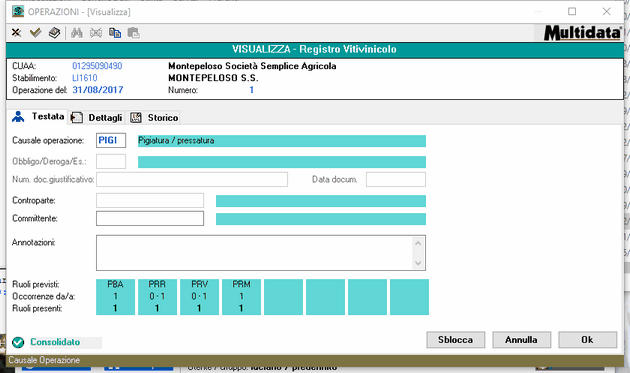Click the Pigiatura / pressatura description
This screenshot has width=630, height=373.
[x=282, y=141]
